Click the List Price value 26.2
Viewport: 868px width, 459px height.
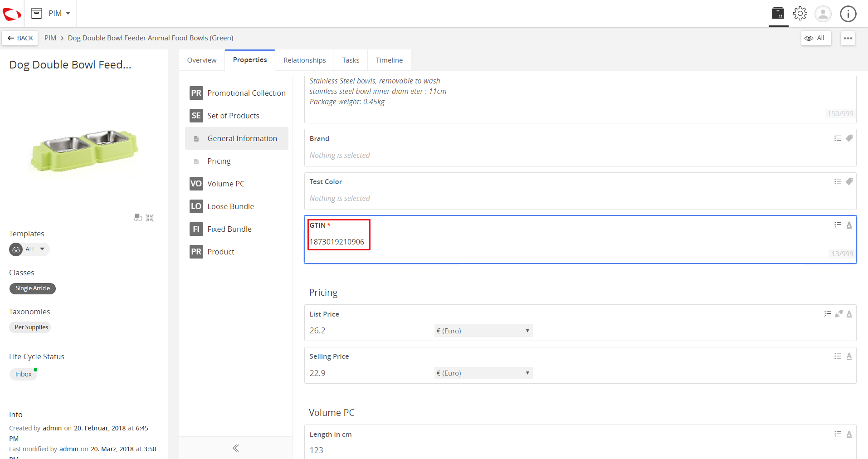(317, 331)
